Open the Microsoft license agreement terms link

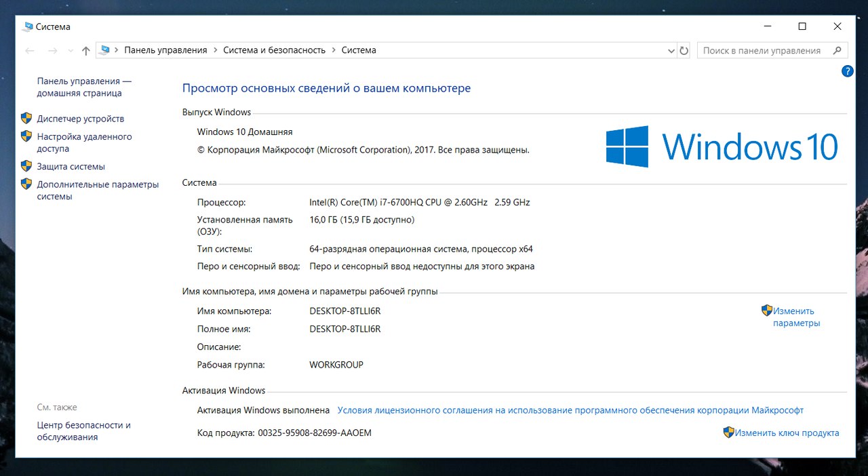[x=570, y=410]
